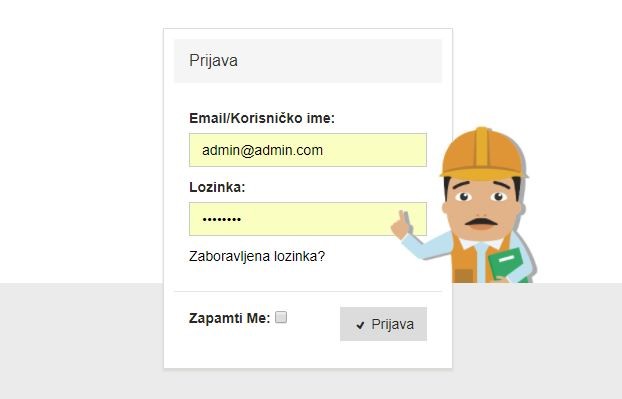Click the construction worker's mustache

point(482,222)
